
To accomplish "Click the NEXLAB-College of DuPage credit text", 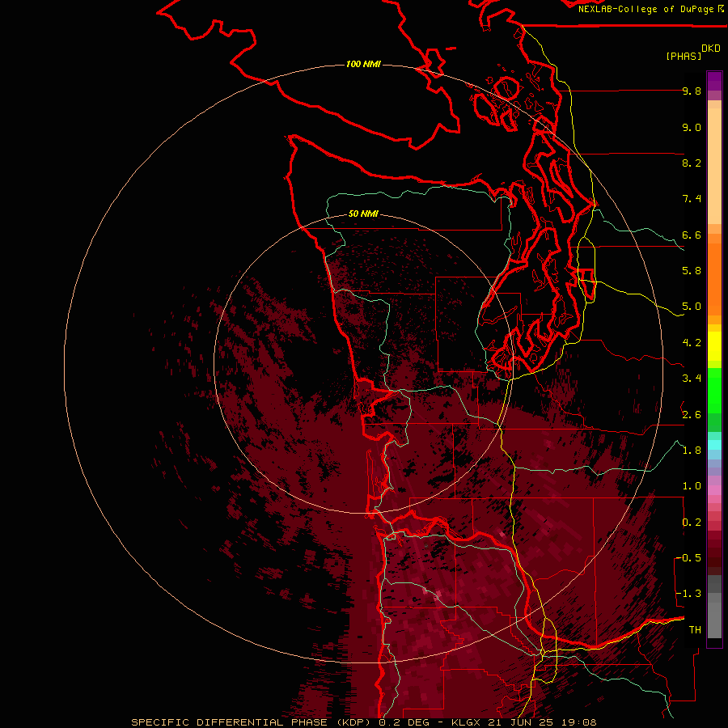I will coord(646,9).
